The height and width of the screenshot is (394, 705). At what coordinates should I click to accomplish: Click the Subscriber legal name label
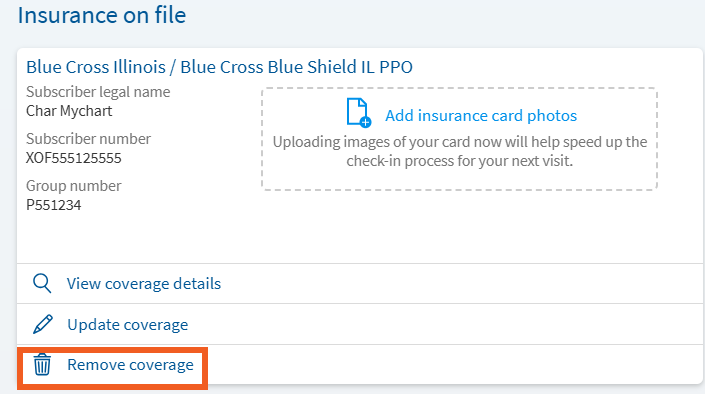98,92
